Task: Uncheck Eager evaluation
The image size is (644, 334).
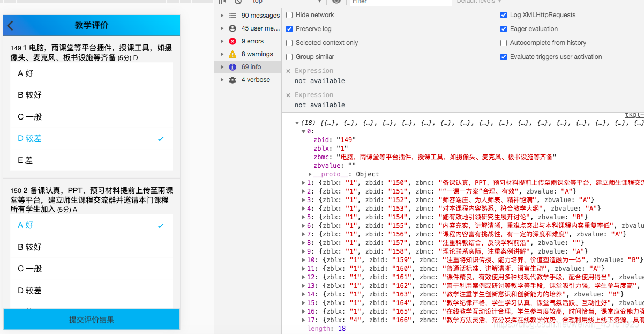Action: [x=504, y=29]
